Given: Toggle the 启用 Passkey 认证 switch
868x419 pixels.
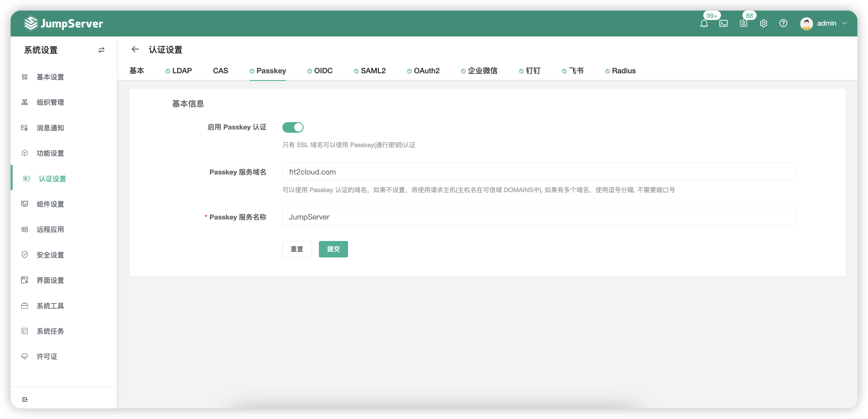Looking at the screenshot, I should click(293, 127).
